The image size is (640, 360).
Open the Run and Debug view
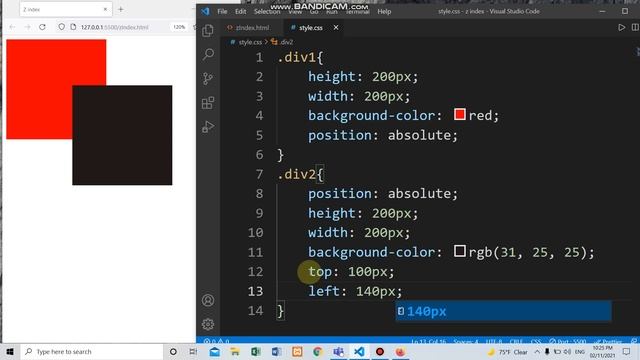pyautogui.click(x=208, y=127)
